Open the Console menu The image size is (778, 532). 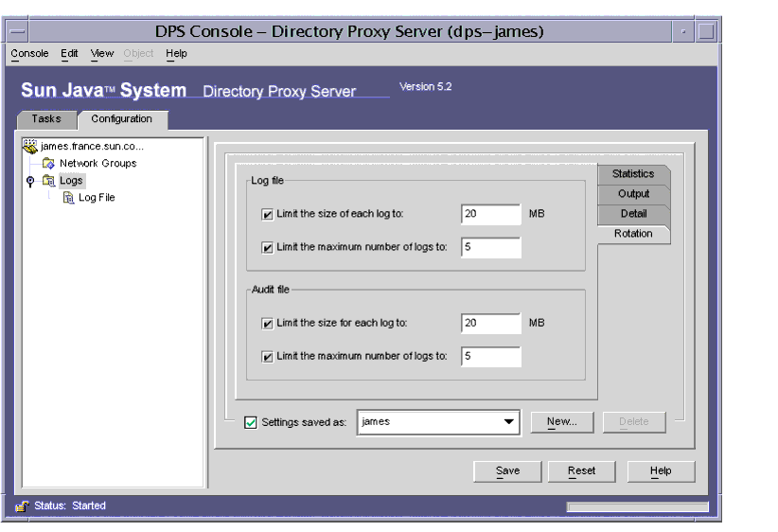[29, 53]
